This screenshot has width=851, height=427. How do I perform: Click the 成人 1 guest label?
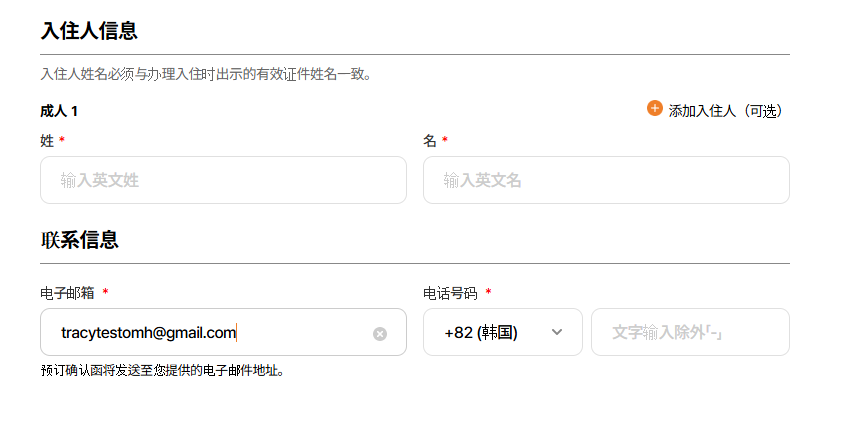point(59,111)
